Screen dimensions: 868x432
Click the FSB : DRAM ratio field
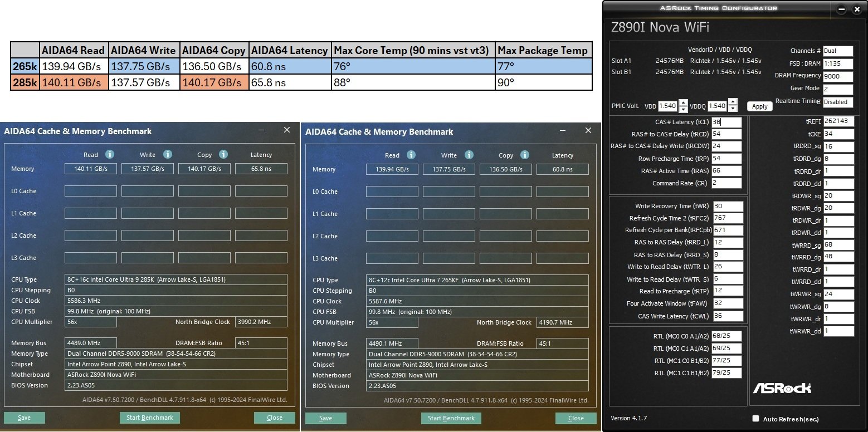(x=838, y=63)
